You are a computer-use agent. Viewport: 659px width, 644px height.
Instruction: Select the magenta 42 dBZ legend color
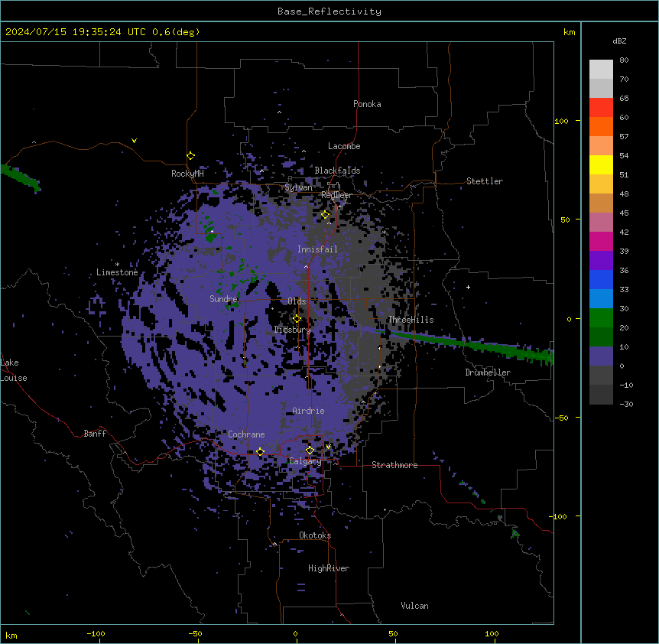click(601, 241)
